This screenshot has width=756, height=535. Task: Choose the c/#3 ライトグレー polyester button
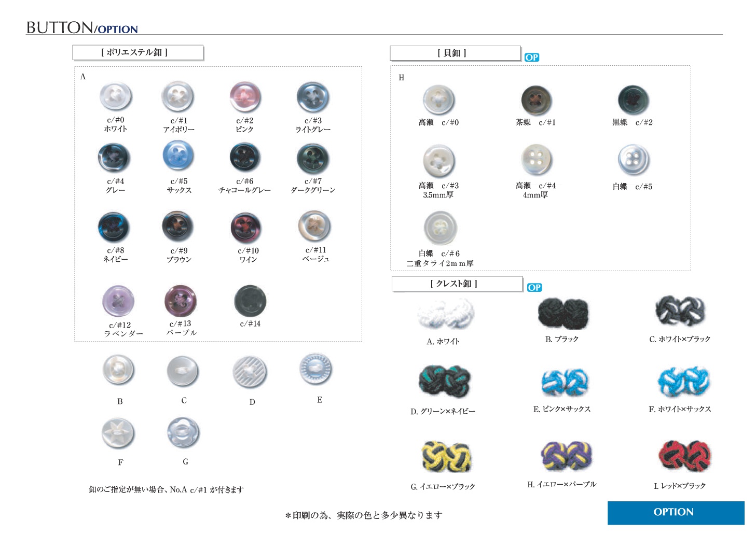(x=313, y=97)
